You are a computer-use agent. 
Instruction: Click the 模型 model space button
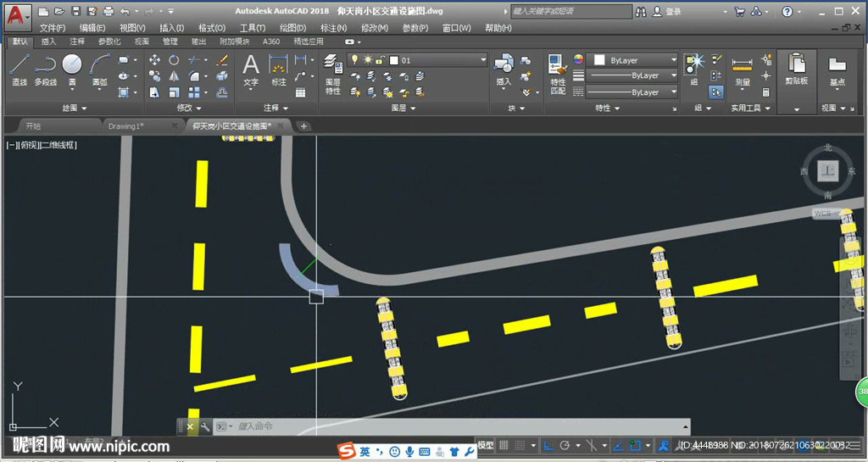pyautogui.click(x=486, y=445)
